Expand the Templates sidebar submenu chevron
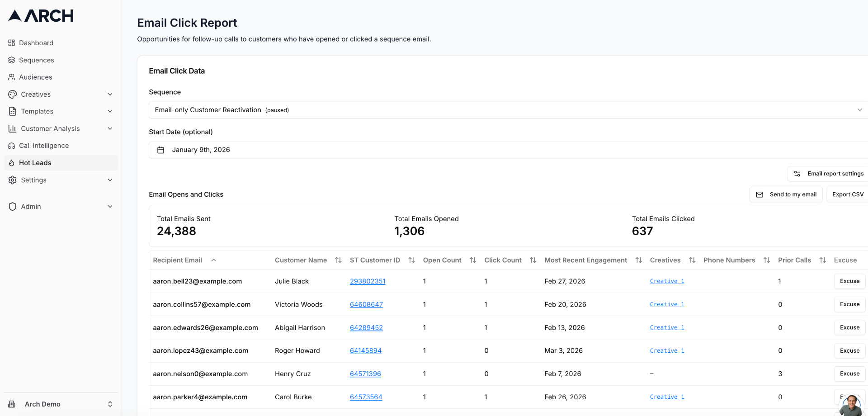The height and width of the screenshot is (416, 868). (x=110, y=111)
